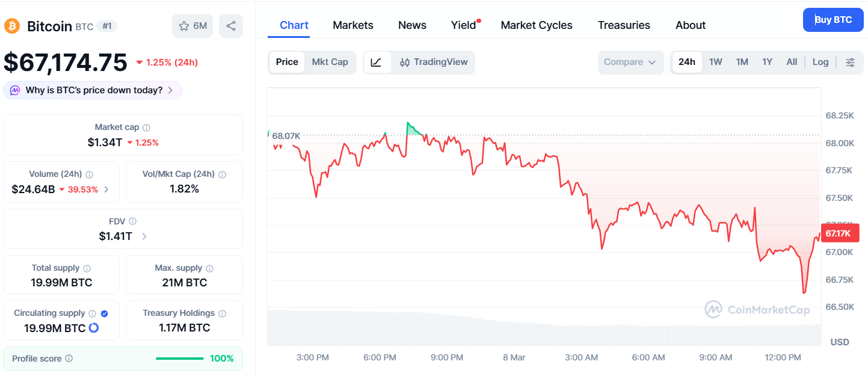Open the Compare dropdown
Image resolution: width=868 pixels, height=376 pixels.
click(630, 62)
